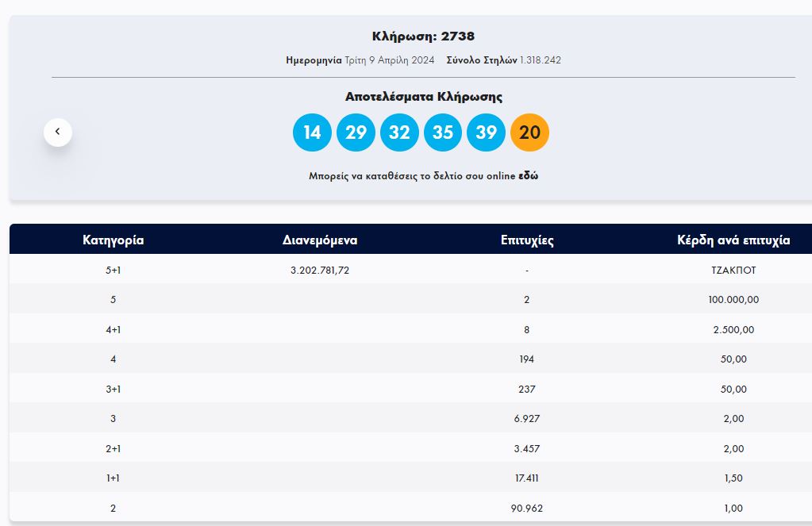Click the 4+1 category cell
812x526 pixels.
[114, 329]
